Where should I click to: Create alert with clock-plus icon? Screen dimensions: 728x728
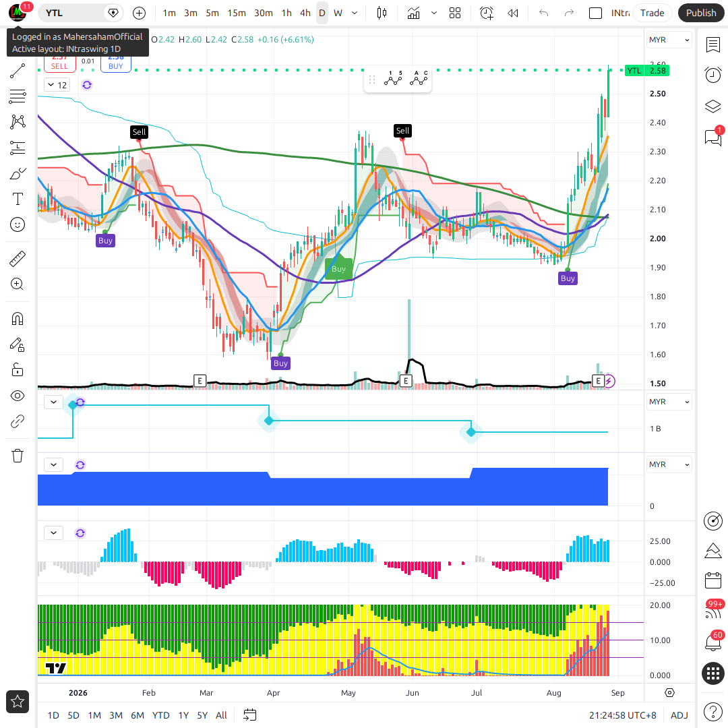pyautogui.click(x=486, y=13)
